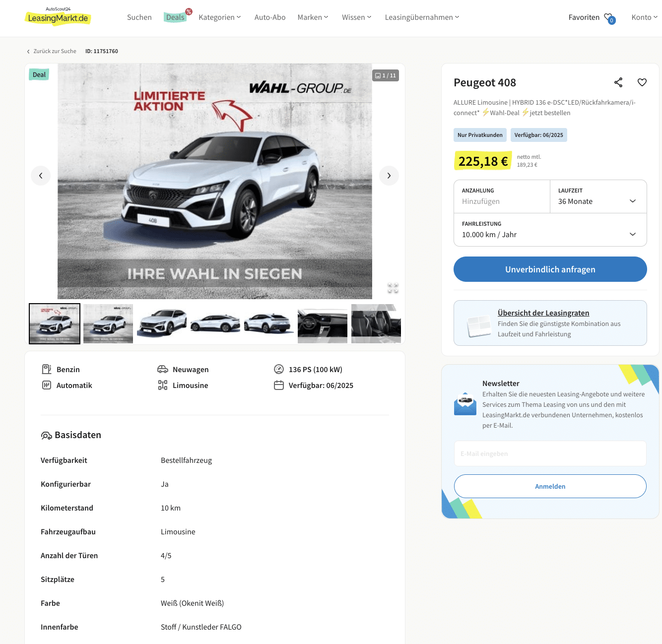The width and height of the screenshot is (662, 644).
Task: Open the Fahrleistung 10.000 km / Jahr dropdown
Action: 550,230
